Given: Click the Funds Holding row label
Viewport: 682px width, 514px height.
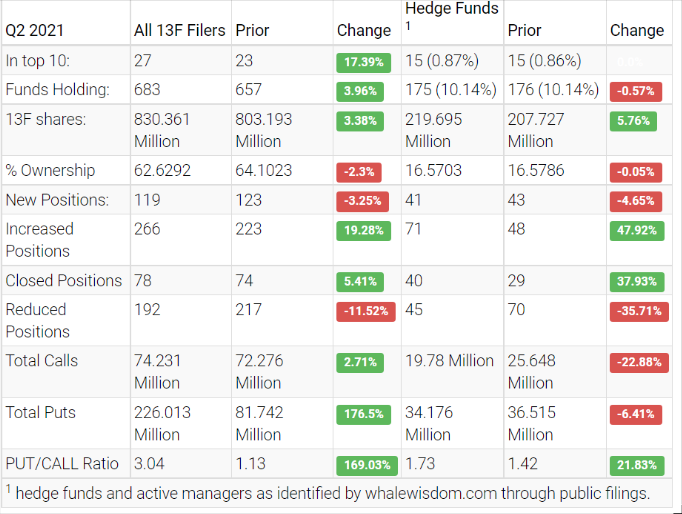Looking at the screenshot, I should click(x=57, y=90).
